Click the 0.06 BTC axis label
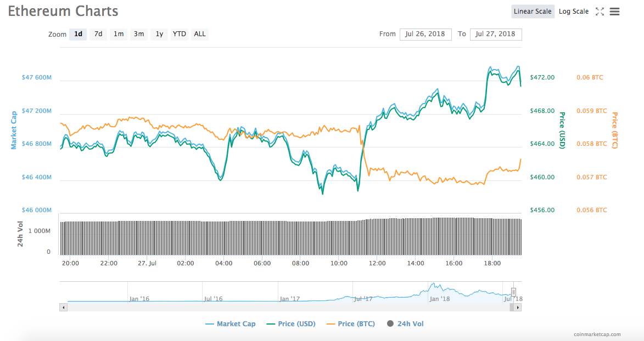This screenshot has width=644, height=341. (x=590, y=77)
